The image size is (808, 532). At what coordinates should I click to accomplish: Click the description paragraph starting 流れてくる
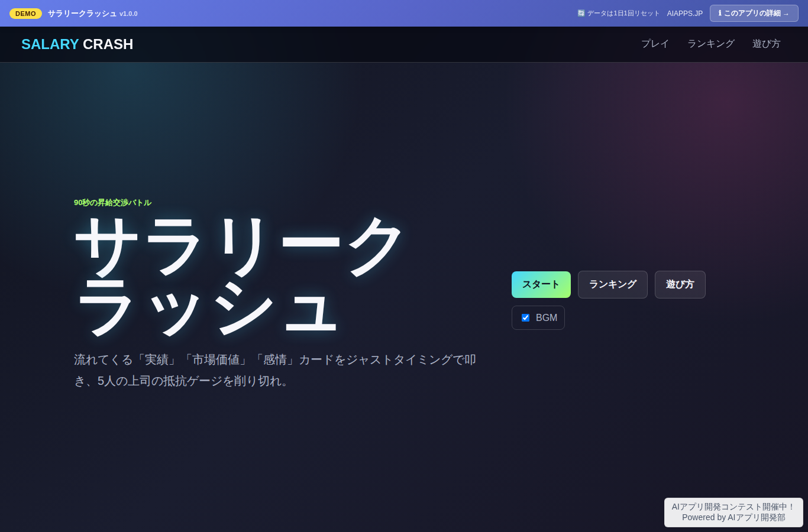point(275,370)
